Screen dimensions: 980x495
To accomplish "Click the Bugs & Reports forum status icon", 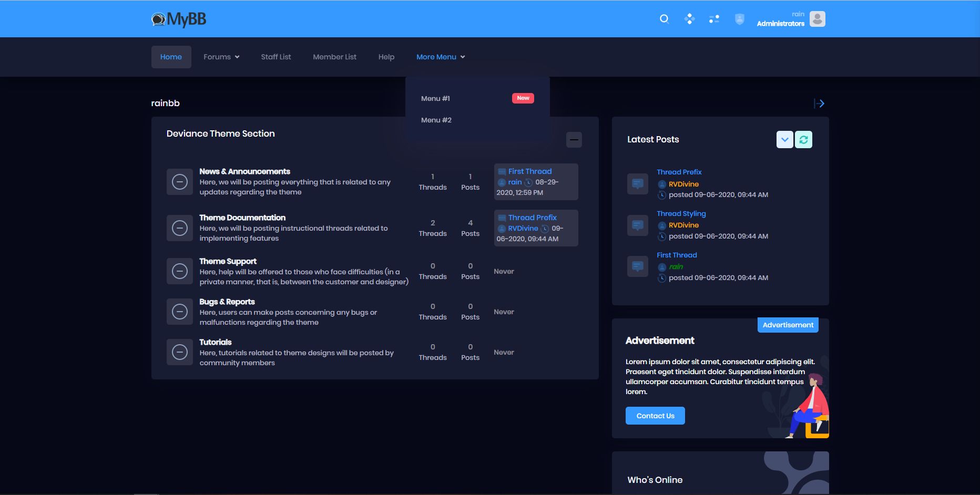I will click(x=180, y=312).
